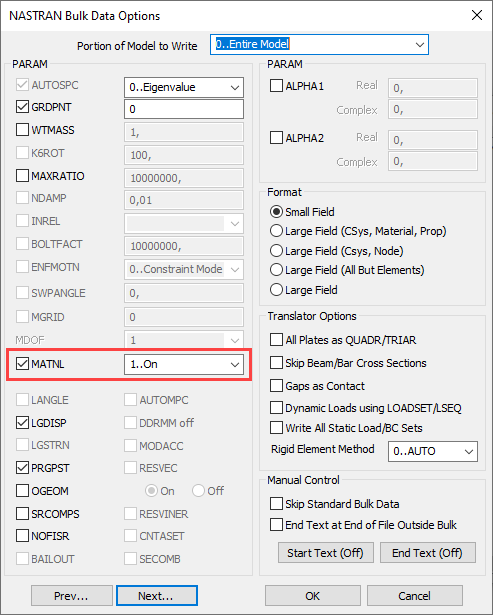
Task: Check All Plates as QUADR/TRIAR
Action: (x=276, y=340)
